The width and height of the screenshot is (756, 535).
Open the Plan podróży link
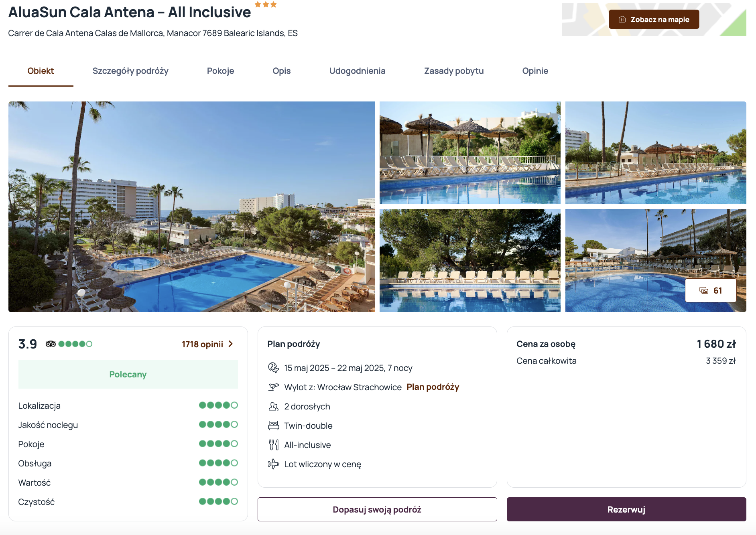(433, 387)
